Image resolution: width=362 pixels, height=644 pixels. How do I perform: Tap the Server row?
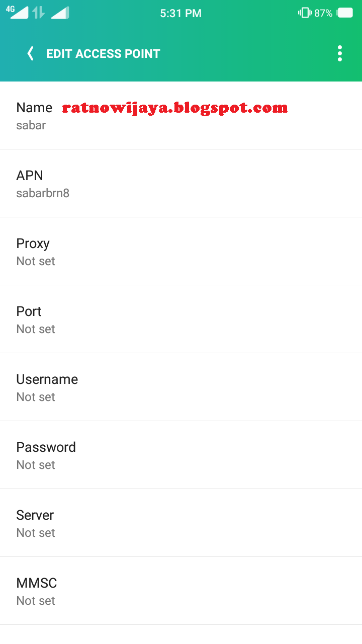181,523
